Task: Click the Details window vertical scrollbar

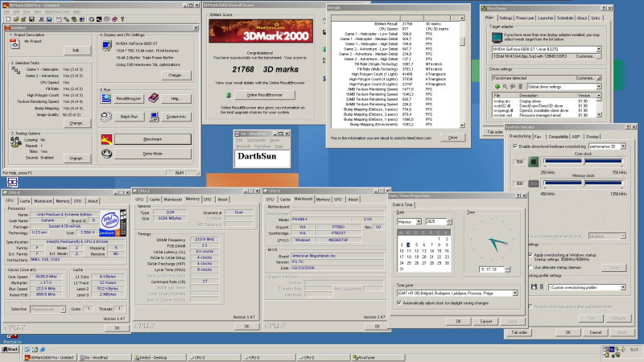Action: (462, 72)
